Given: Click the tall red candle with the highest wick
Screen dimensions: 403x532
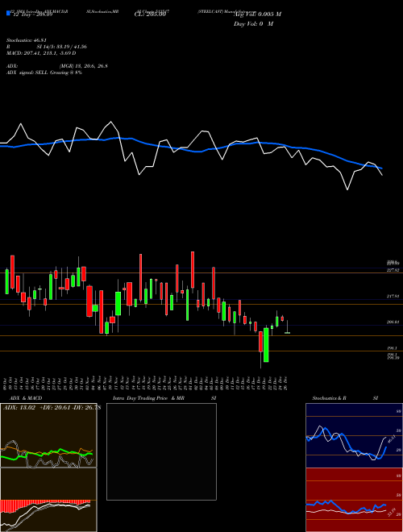Looking at the screenshot, I should tap(193, 270).
